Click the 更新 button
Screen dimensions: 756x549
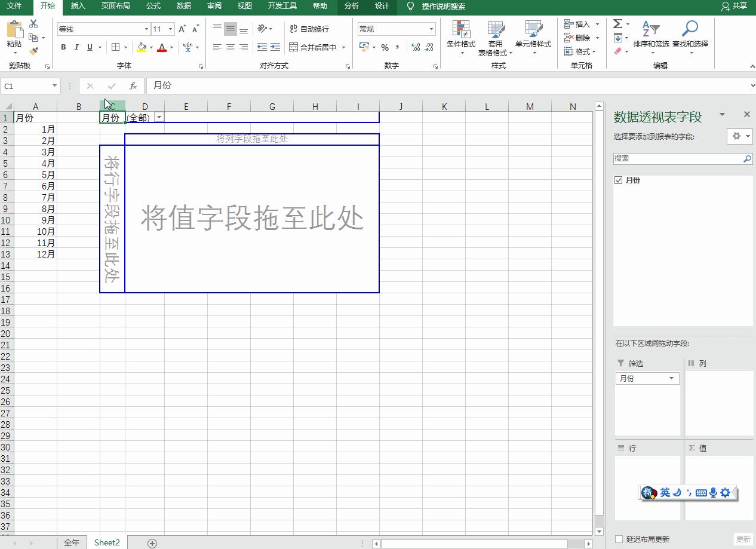coord(742,538)
